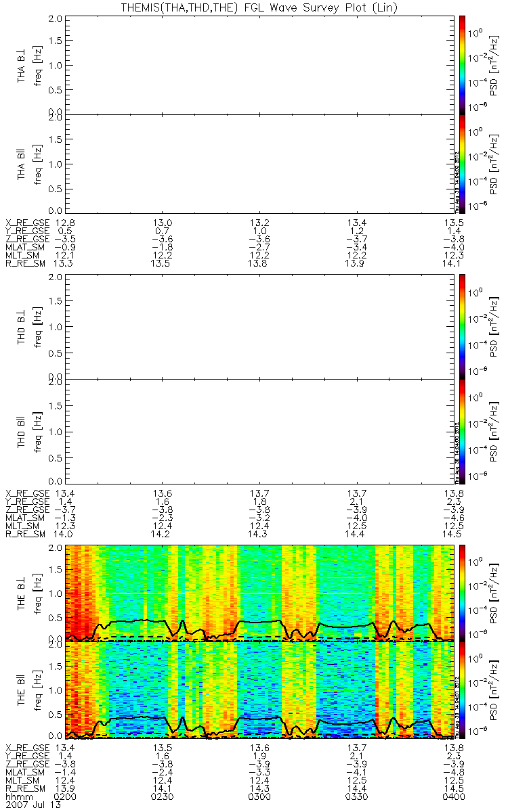Image resolution: width=508 pixels, height=812 pixels.
Task: Select the THE B∥ panel colorbar
Action: tap(463, 691)
